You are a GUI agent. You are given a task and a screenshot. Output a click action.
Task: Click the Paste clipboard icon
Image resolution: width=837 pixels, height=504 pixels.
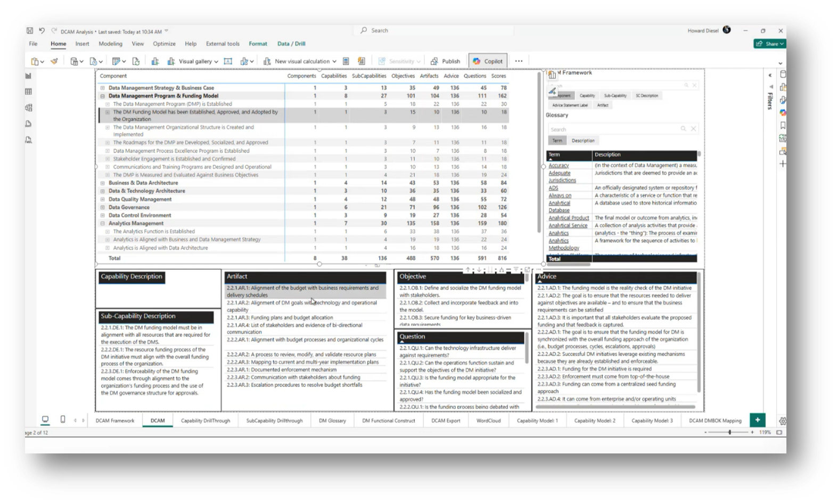click(35, 61)
